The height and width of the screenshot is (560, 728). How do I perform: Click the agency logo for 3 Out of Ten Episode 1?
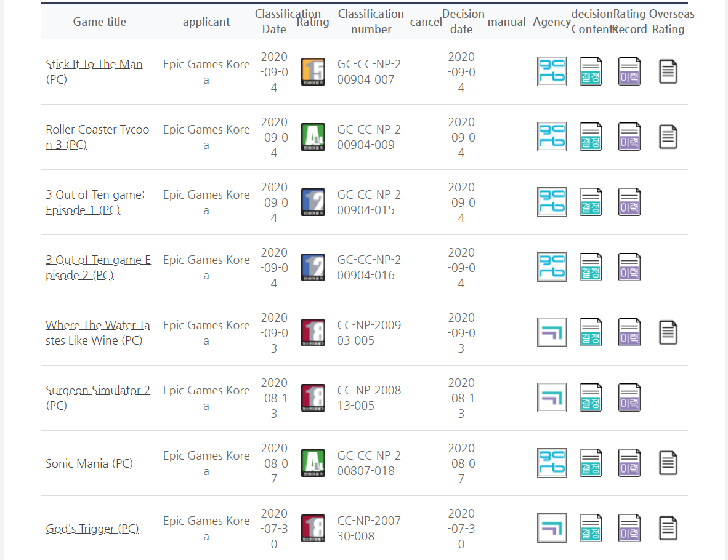552,202
